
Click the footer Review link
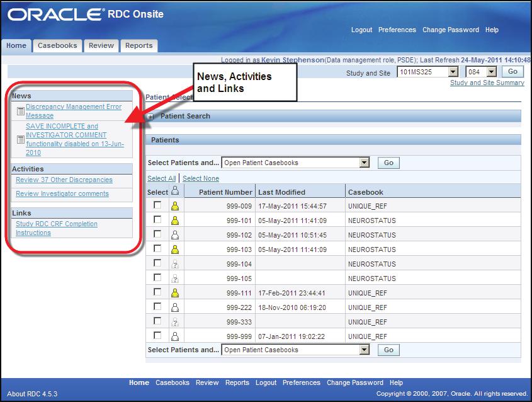click(x=207, y=382)
